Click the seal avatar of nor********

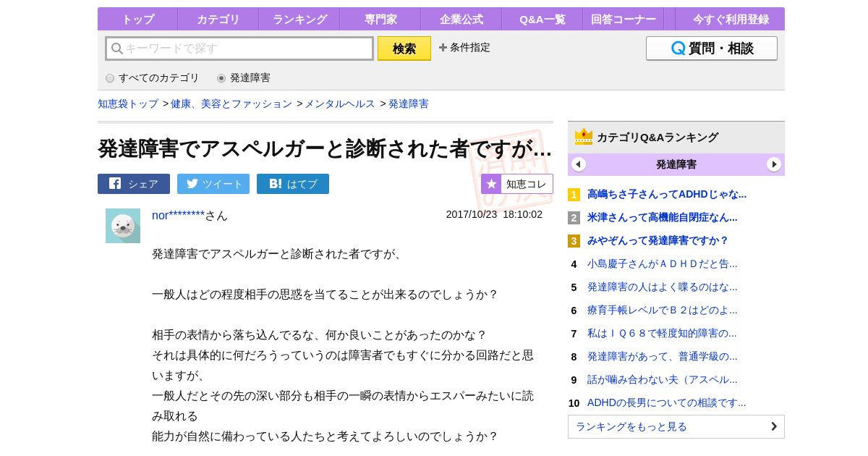tap(123, 226)
